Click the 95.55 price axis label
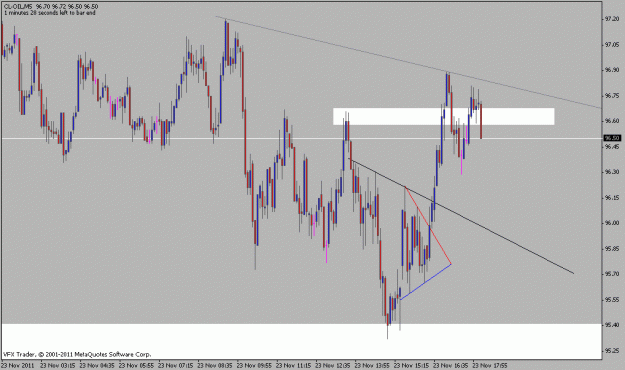Viewport: 625px width, 370px height. 612,299
